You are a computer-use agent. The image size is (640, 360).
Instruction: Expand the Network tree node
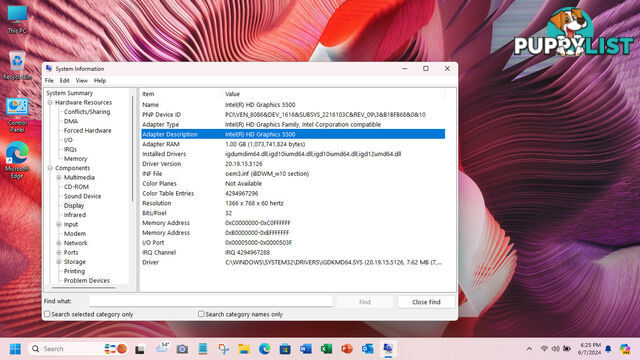tap(59, 243)
